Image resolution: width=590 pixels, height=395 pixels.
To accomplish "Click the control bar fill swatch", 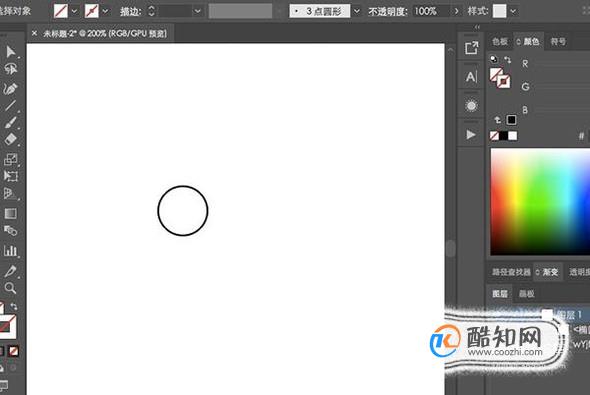I will pos(61,11).
